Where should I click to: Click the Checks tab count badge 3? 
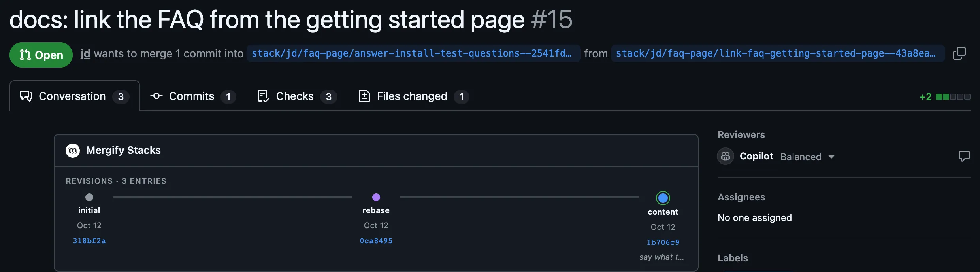328,96
